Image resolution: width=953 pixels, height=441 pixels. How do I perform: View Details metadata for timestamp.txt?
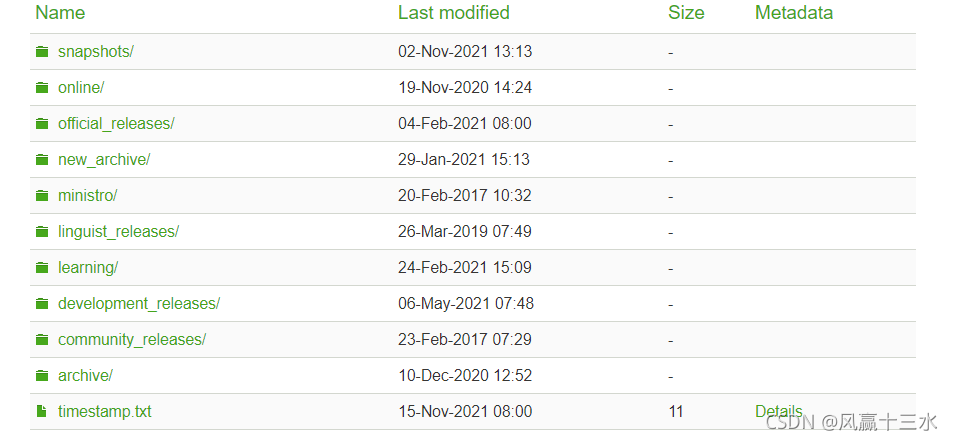pos(779,411)
